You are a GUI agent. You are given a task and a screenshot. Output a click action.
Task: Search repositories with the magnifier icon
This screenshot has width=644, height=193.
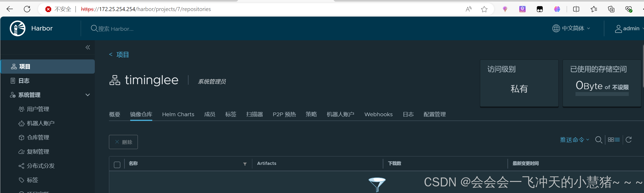[599, 140]
